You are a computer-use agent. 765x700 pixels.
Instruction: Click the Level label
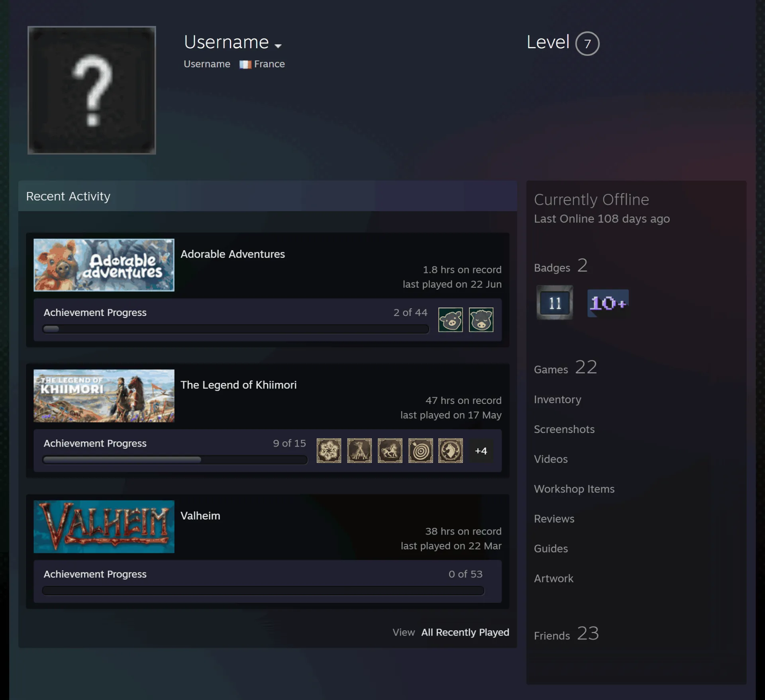(x=548, y=42)
